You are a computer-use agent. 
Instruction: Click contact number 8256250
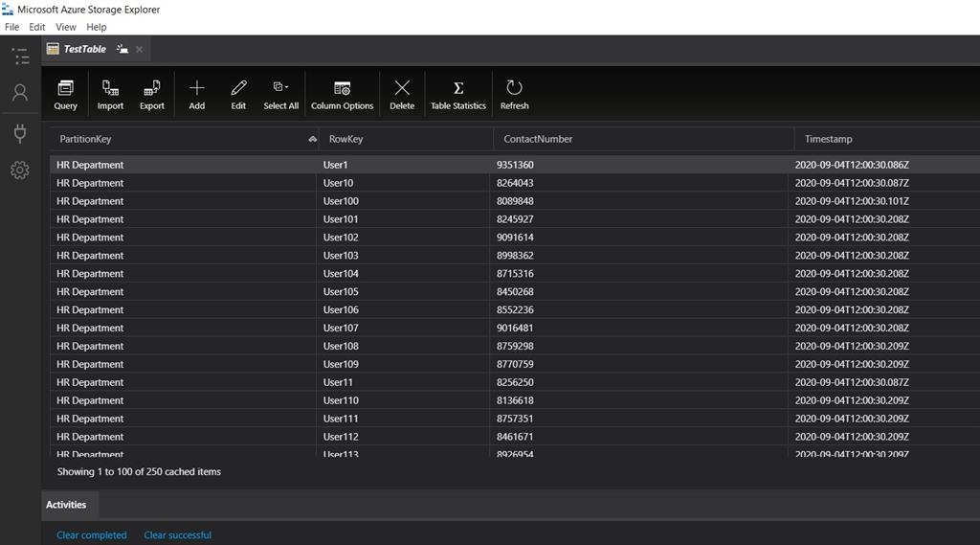[x=515, y=382]
